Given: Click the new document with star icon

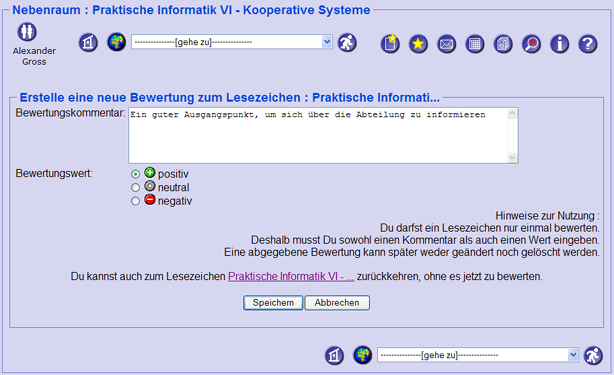Looking at the screenshot, I should [390, 43].
